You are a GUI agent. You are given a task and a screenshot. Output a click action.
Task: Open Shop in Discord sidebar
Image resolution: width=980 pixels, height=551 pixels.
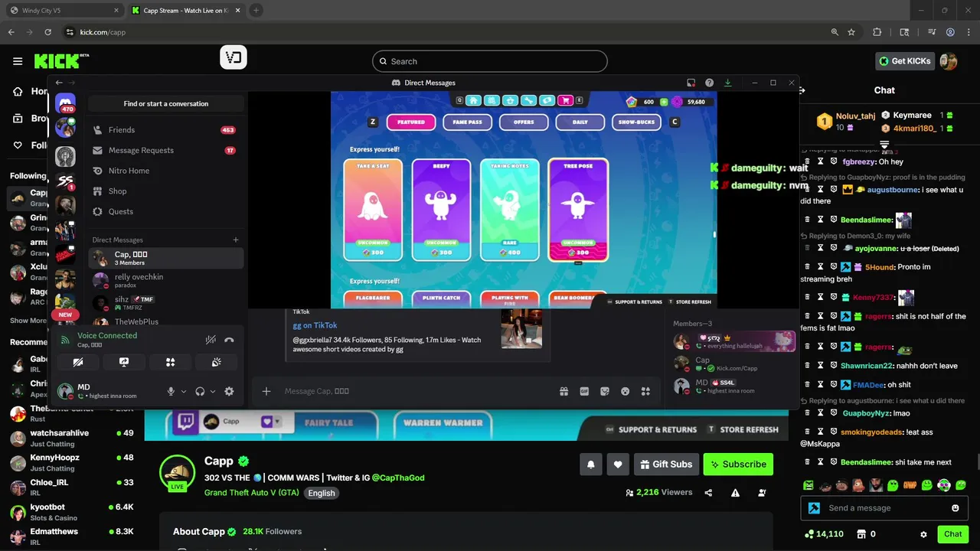coord(165,191)
